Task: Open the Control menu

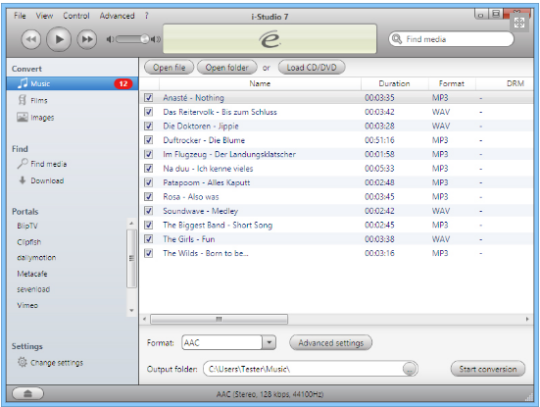Action: 76,16
